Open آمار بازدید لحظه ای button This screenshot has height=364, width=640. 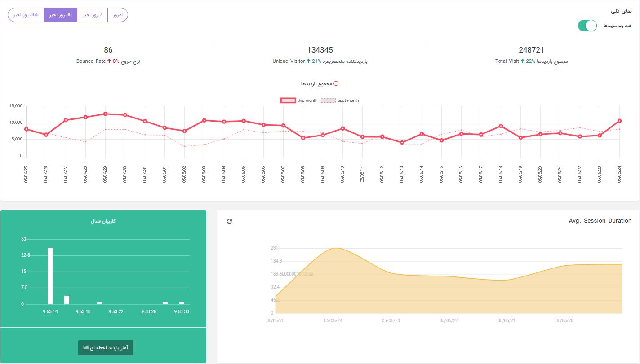tap(106, 348)
